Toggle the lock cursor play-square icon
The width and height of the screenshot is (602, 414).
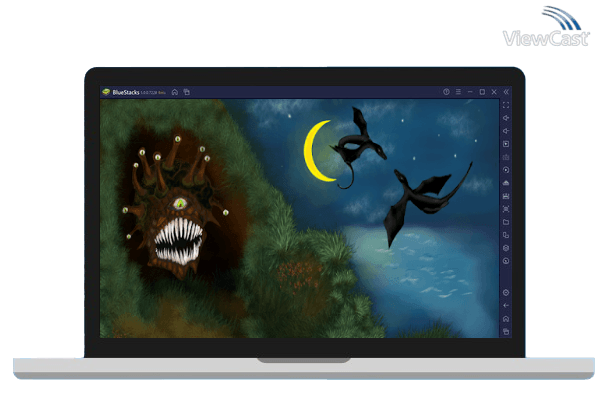tap(506, 144)
